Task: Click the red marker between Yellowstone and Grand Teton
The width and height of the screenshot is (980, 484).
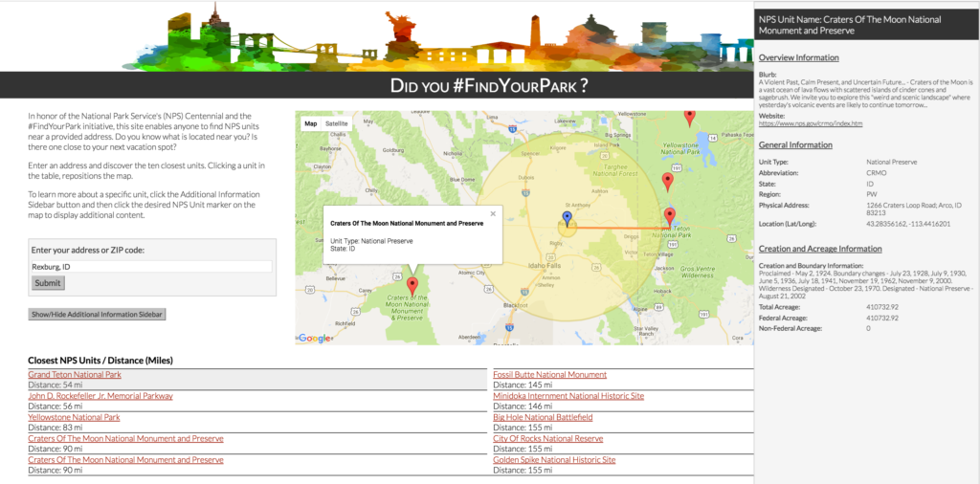Action: tap(667, 182)
